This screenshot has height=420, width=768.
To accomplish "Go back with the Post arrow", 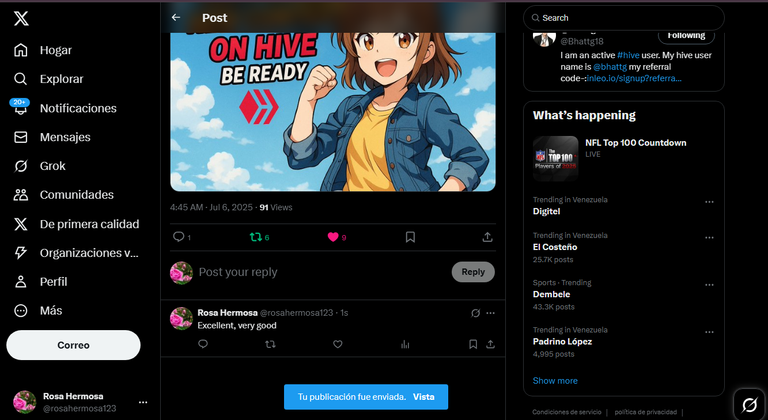I will (x=176, y=18).
